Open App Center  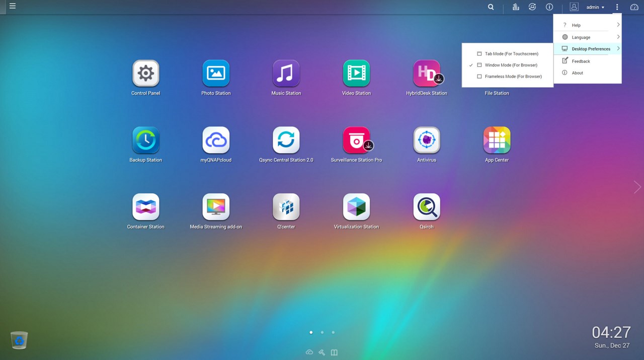click(x=497, y=140)
